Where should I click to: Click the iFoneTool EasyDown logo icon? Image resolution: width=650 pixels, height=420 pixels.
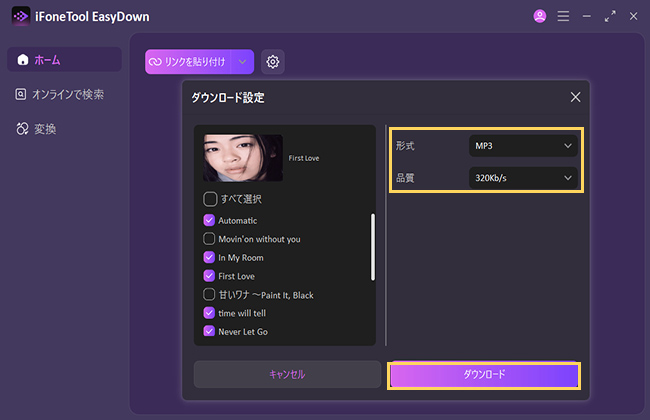[x=21, y=16]
